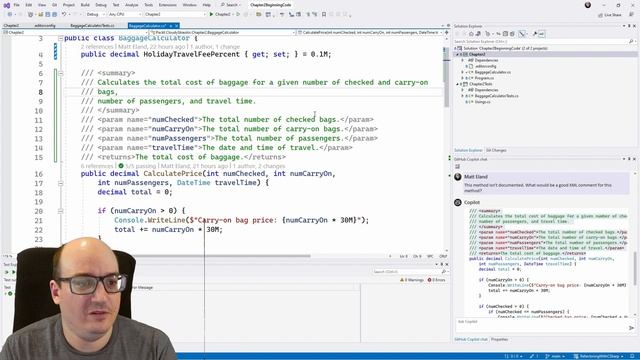Viewport: 640px width, 360px height.
Task: Click the Solution Explorer switch views icon
Action: point(478,34)
